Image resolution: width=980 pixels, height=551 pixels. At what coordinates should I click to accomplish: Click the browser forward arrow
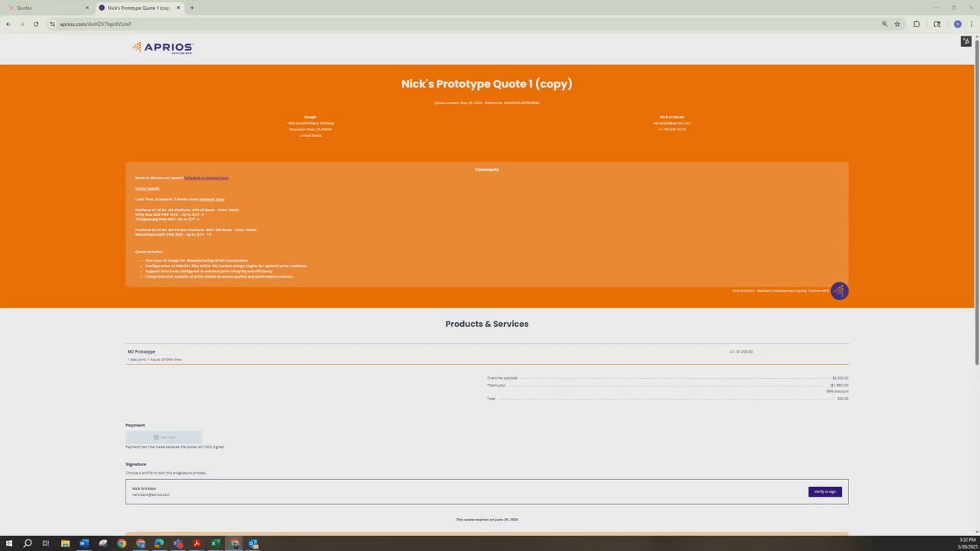click(21, 24)
